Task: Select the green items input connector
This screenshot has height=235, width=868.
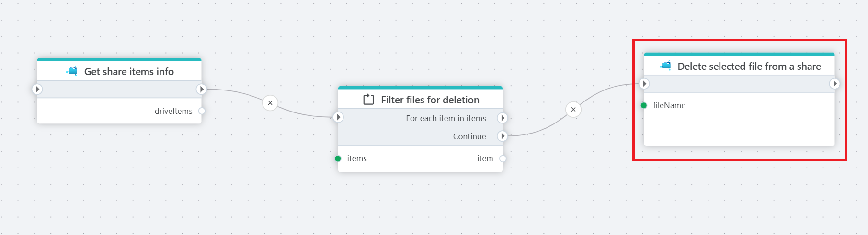Action: (338, 158)
